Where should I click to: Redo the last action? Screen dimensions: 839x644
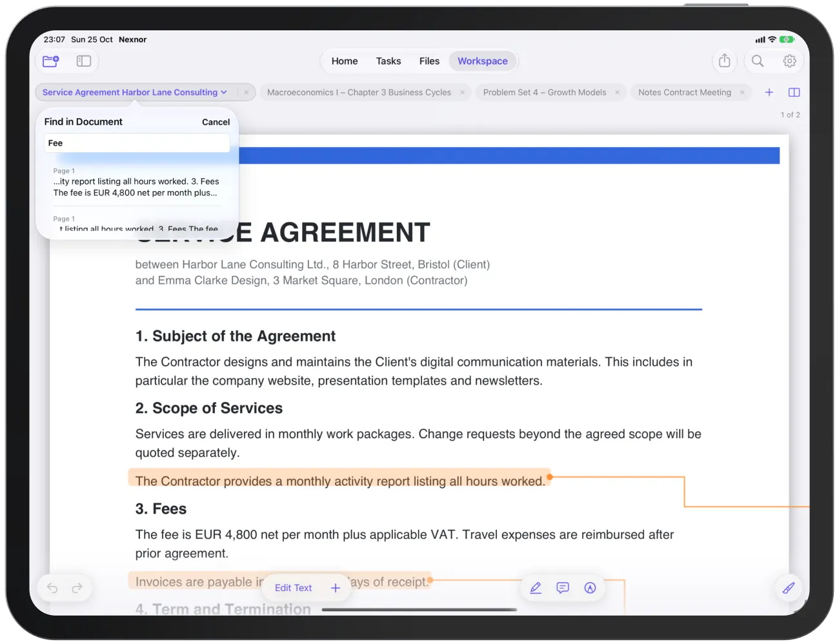coord(77,588)
